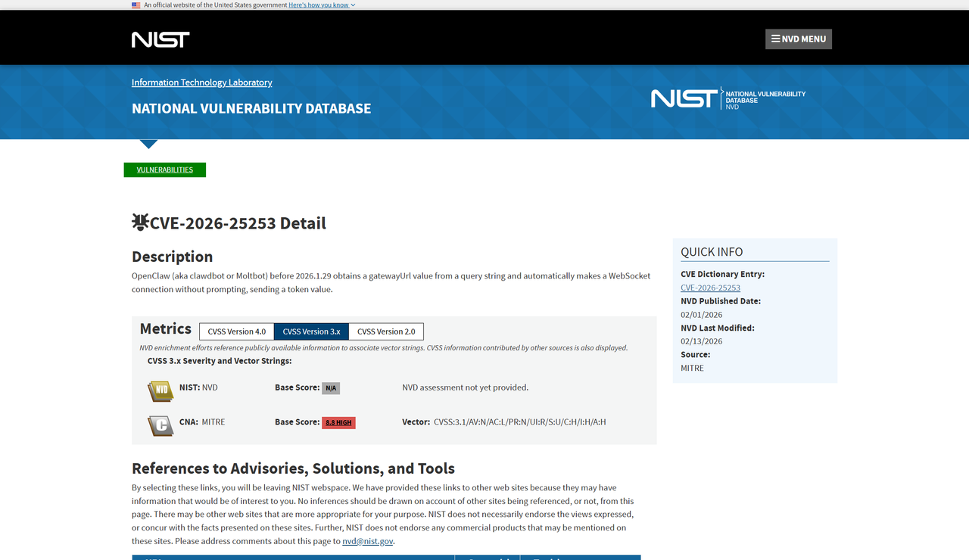Click "An official website of the United States government" text

pos(216,5)
